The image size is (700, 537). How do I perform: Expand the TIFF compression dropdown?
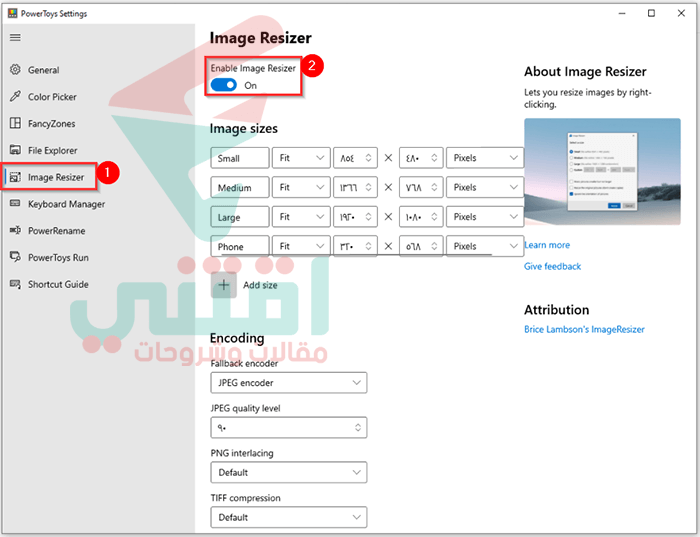click(x=289, y=517)
